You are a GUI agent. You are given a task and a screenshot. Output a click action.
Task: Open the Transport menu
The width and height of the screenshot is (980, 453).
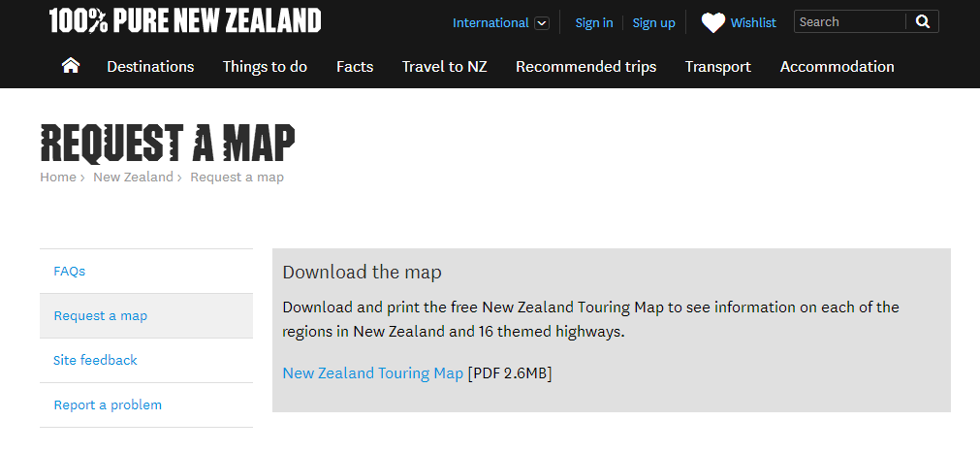718,66
